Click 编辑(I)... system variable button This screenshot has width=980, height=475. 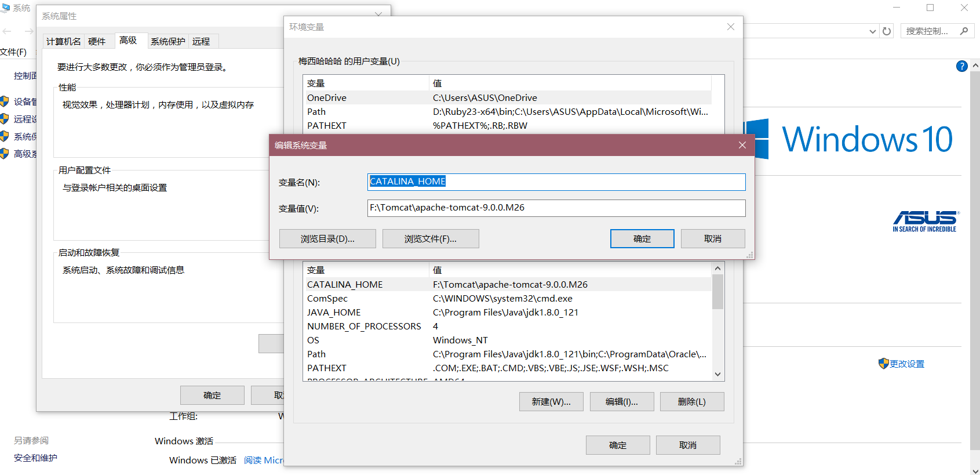pyautogui.click(x=622, y=401)
